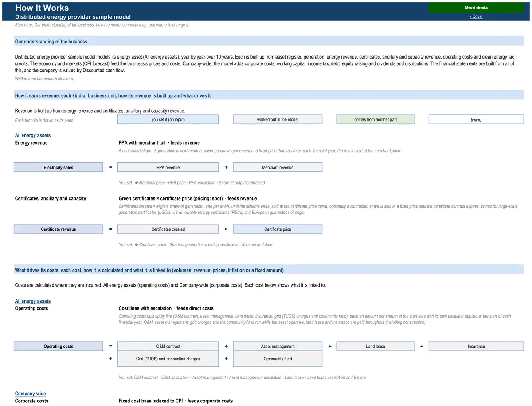Click the Insurance box
This screenshot has width=532, height=406.
click(x=476, y=346)
